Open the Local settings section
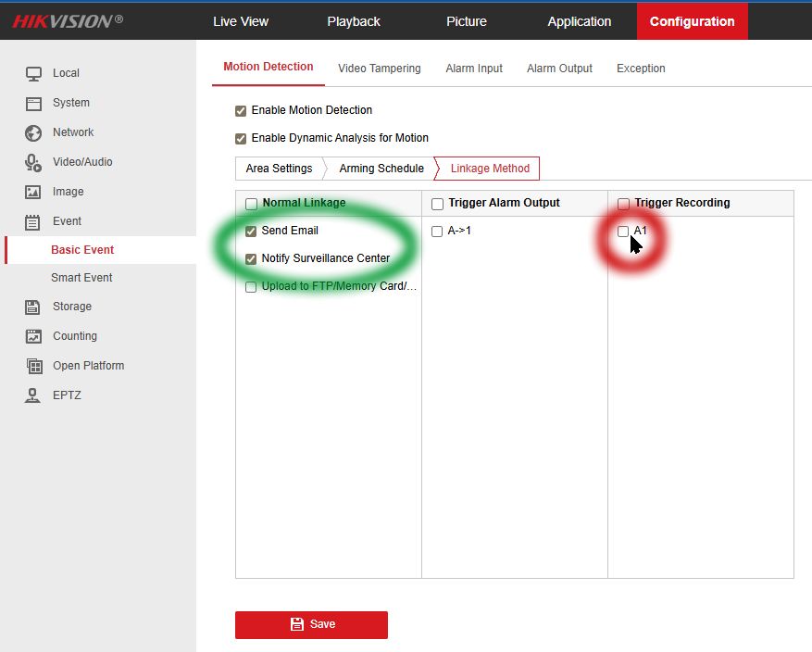812x652 pixels. [67, 73]
